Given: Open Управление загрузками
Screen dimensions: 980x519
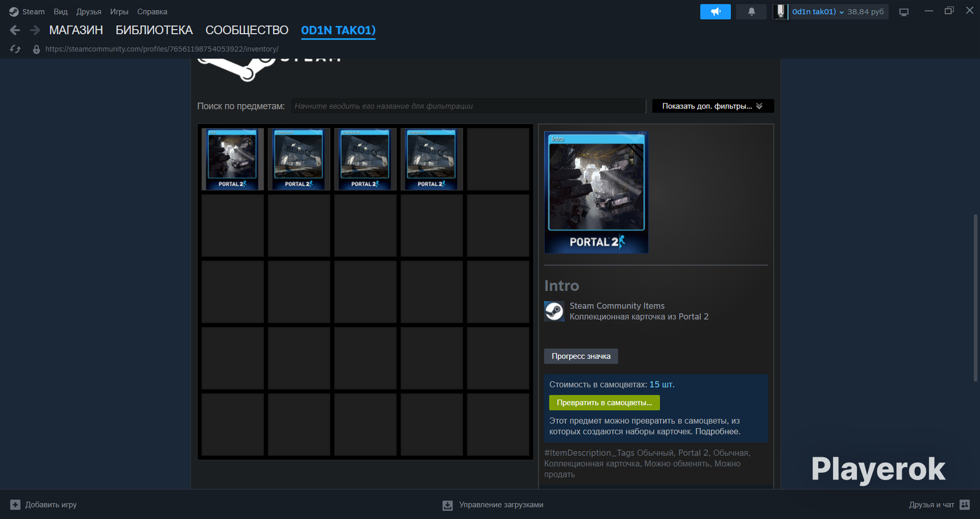Looking at the screenshot, I should click(493, 504).
